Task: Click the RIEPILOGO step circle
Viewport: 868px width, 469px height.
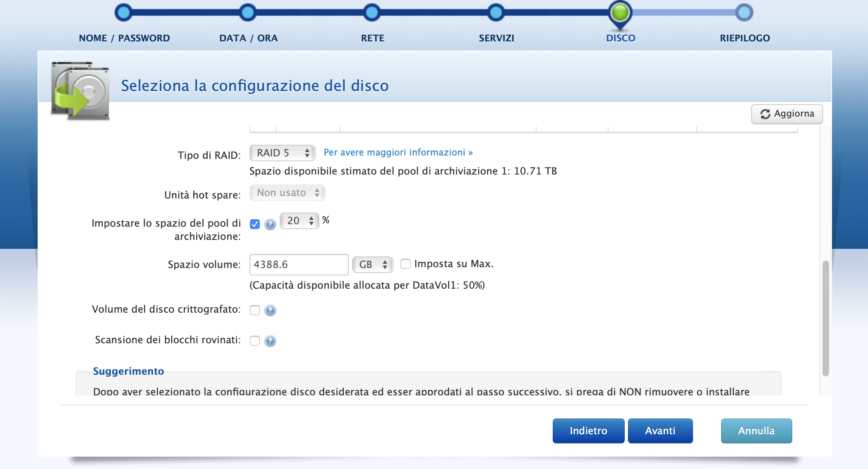Action: tap(744, 12)
